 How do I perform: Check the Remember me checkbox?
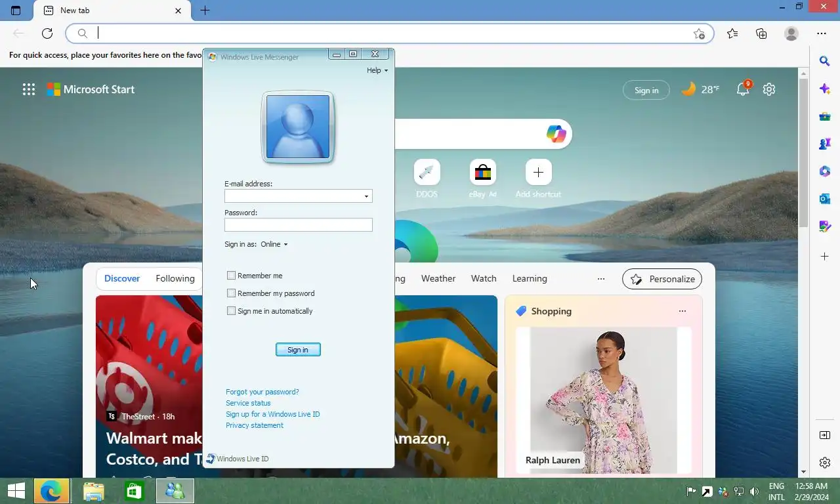click(x=231, y=276)
